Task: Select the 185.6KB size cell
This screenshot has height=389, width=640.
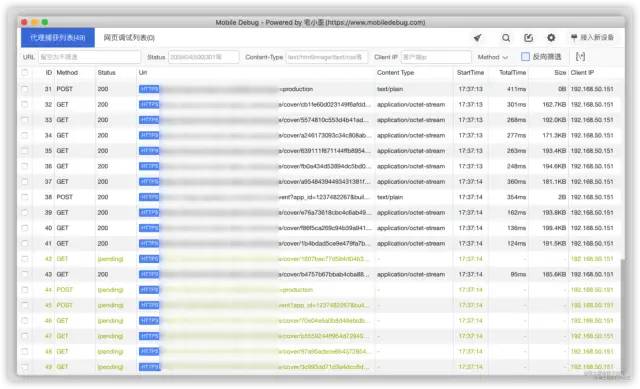Action: tap(554, 274)
